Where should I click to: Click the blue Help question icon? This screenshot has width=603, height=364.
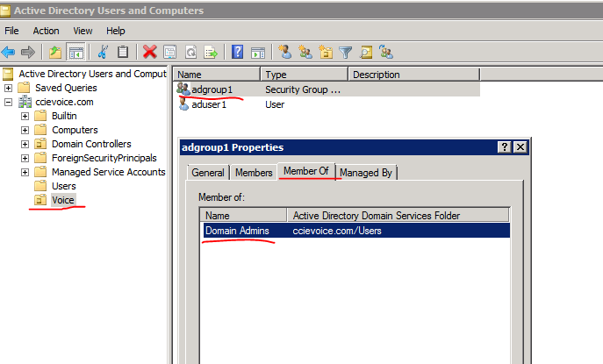238,52
